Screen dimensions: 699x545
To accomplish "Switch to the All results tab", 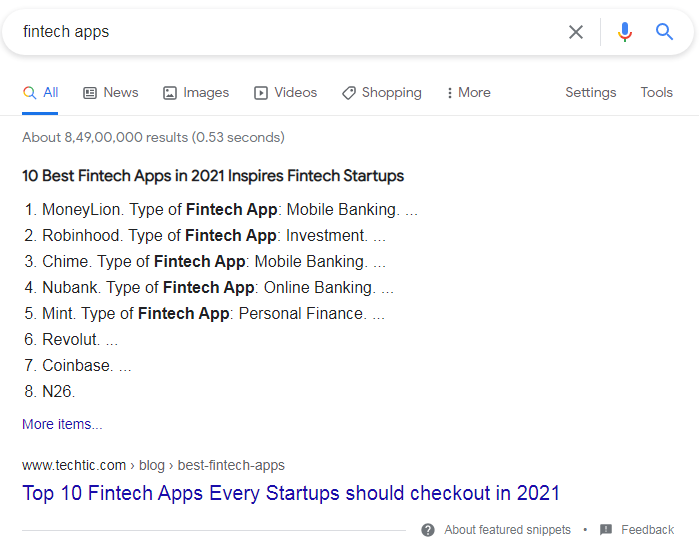I will (x=41, y=93).
